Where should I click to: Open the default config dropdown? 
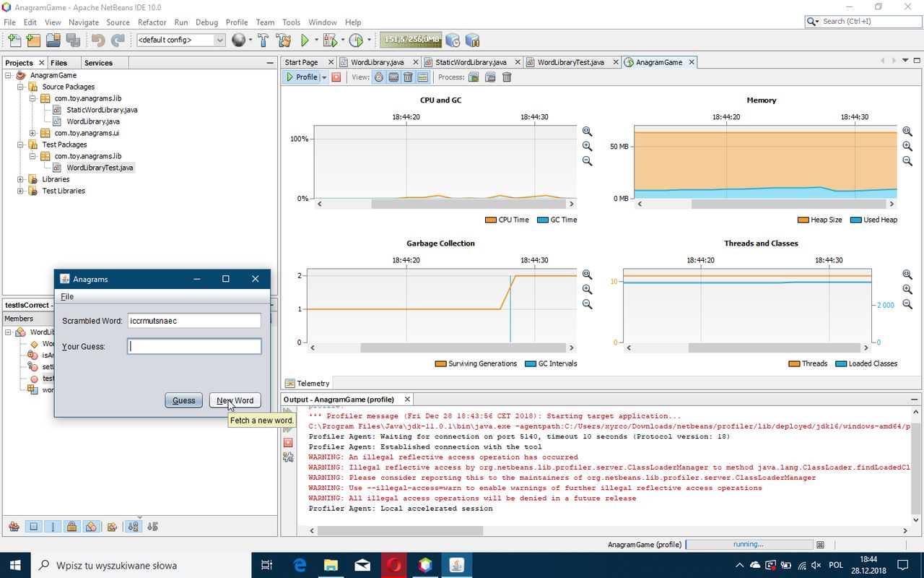click(218, 40)
